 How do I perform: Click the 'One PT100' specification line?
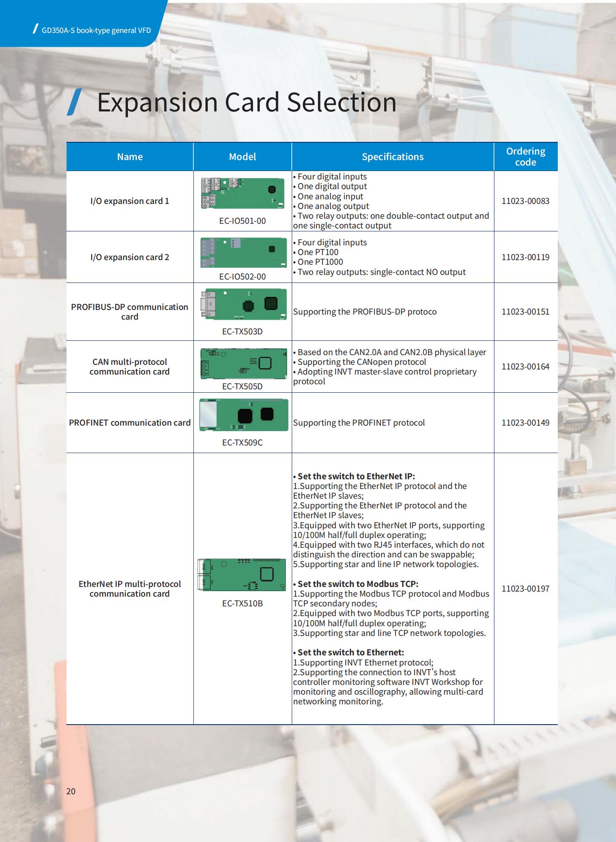316,252
